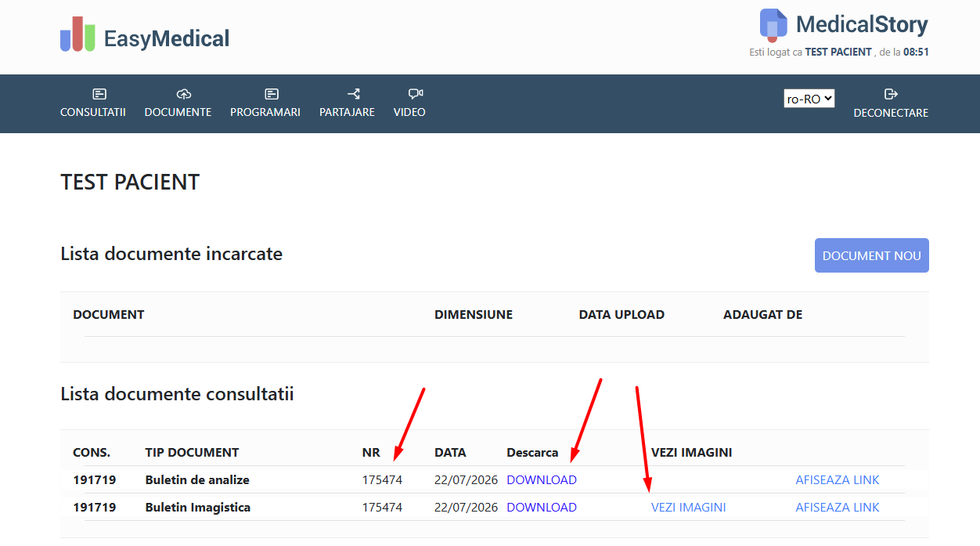Click the Consultatii icon in navbar
Screen dimensions: 980x546
[99, 94]
